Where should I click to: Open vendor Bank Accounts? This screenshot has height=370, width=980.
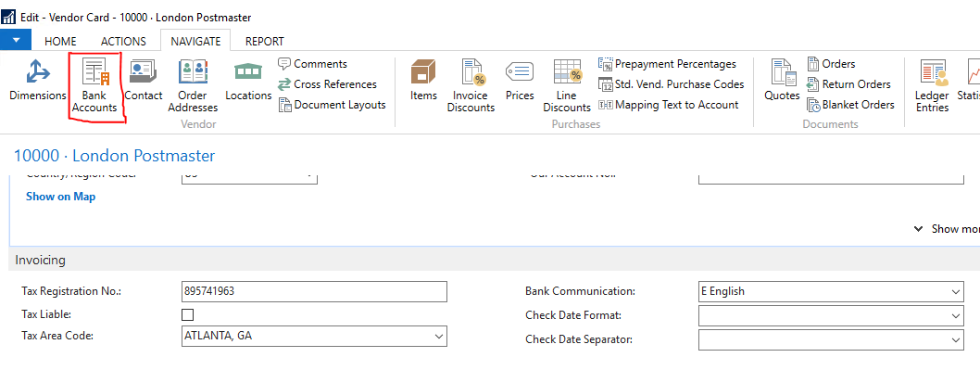point(94,85)
